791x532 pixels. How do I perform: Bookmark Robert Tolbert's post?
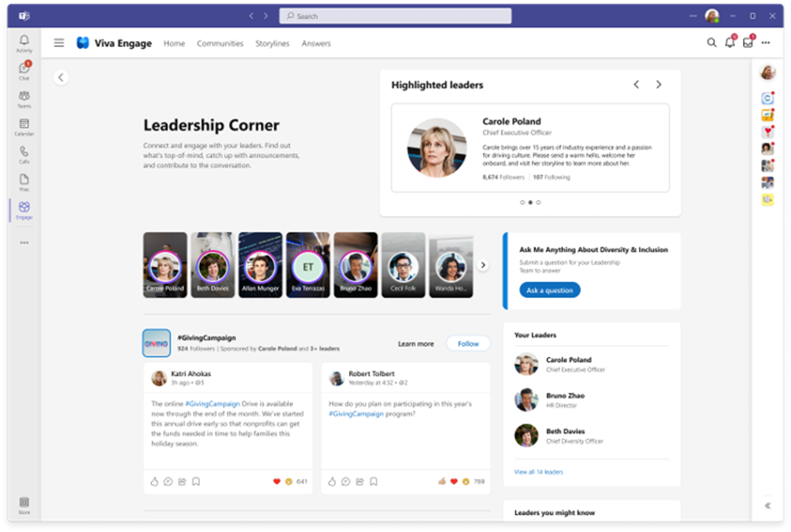click(374, 481)
